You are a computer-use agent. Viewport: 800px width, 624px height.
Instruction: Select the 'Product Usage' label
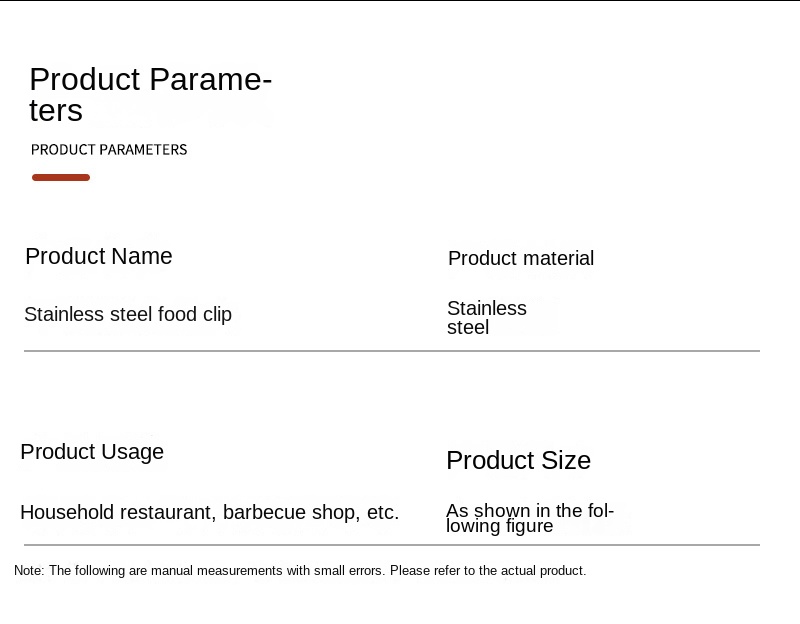(x=92, y=452)
